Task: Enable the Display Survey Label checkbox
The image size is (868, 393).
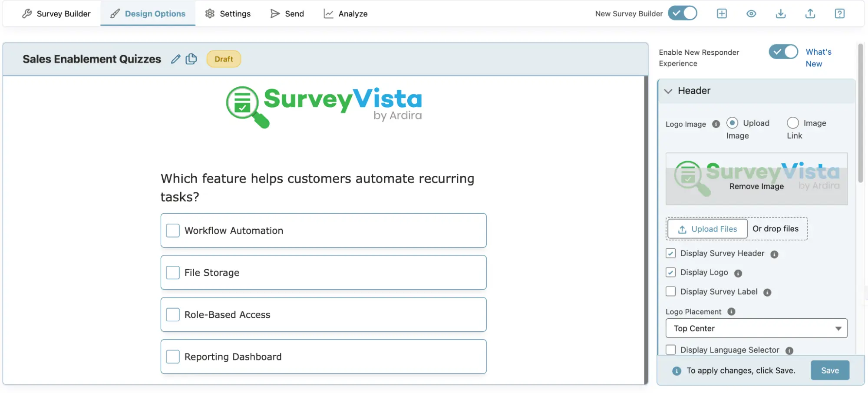Action: pos(671,291)
